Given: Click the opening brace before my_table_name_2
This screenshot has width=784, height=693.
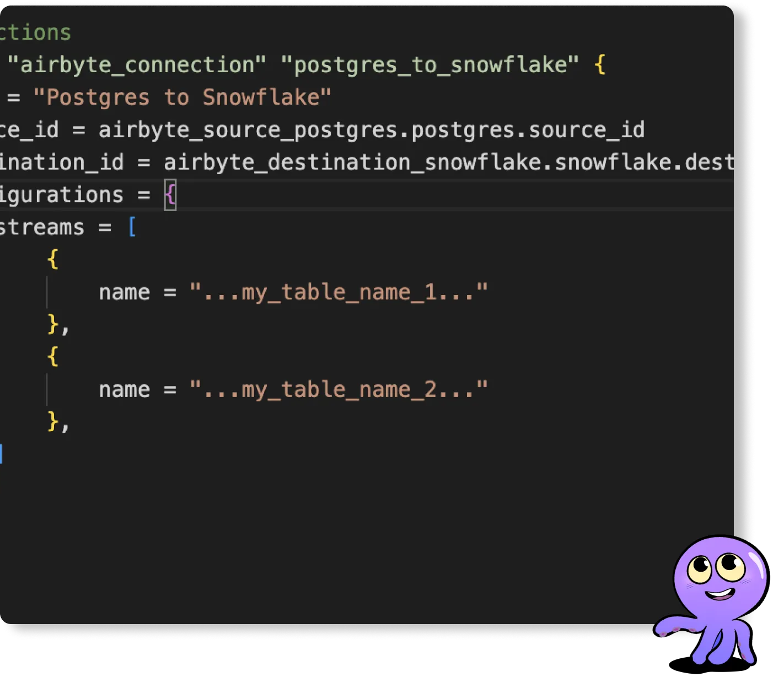Looking at the screenshot, I should [x=53, y=357].
